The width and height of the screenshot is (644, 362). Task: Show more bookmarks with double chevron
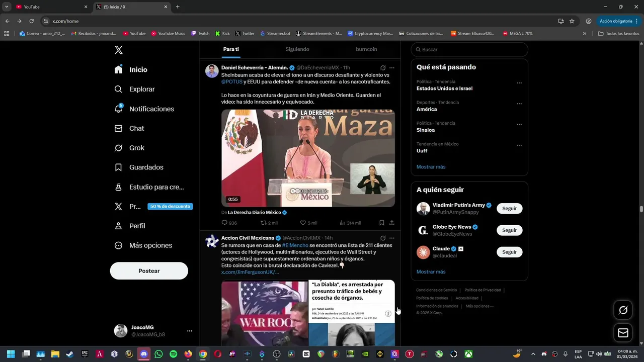click(x=584, y=34)
